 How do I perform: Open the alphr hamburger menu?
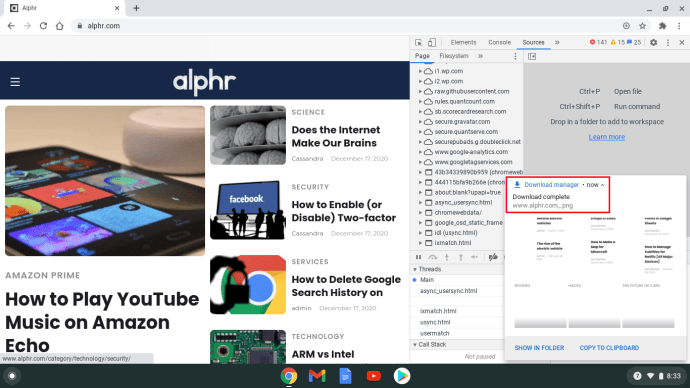click(x=15, y=82)
